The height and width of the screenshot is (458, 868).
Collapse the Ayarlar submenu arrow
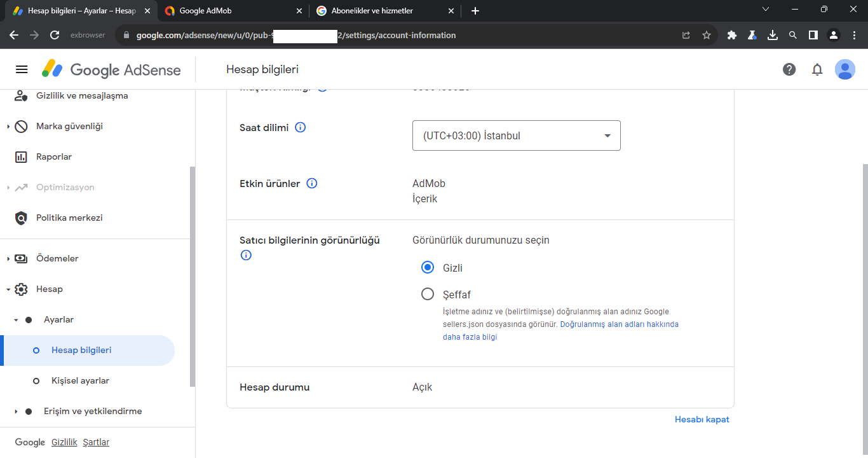tap(16, 320)
